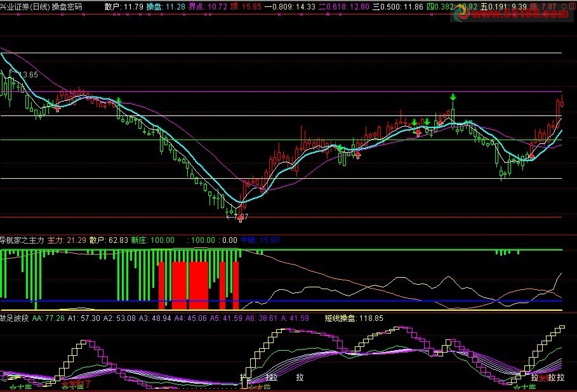
Task: Click the A6: 38.61 value
Action: pos(262,318)
